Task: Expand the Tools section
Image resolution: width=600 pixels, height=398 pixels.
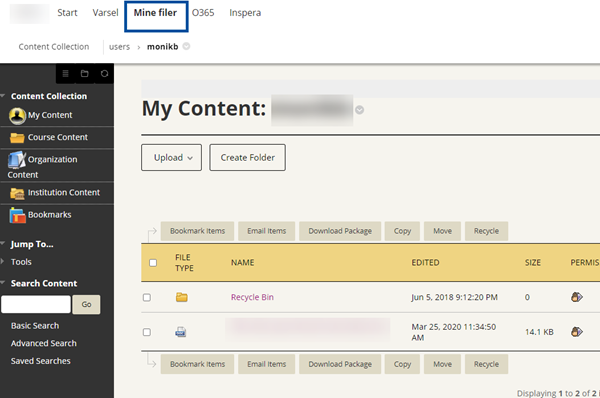Action: (3, 261)
